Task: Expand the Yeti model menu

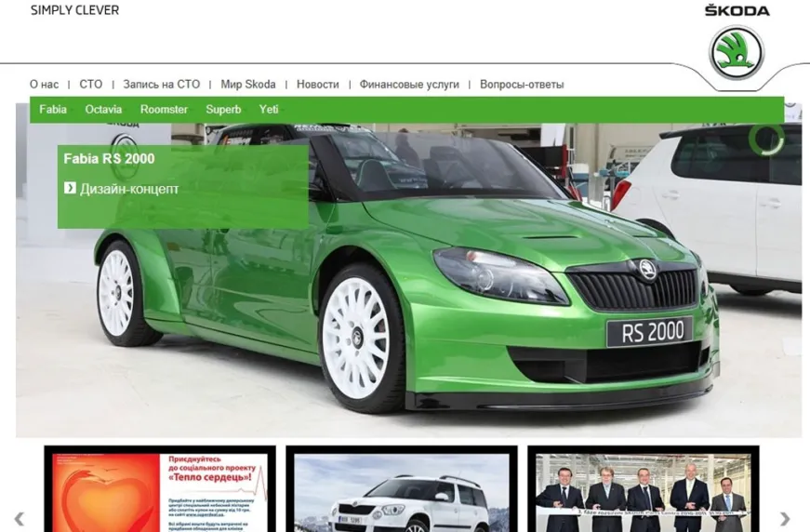Action: coord(269,110)
